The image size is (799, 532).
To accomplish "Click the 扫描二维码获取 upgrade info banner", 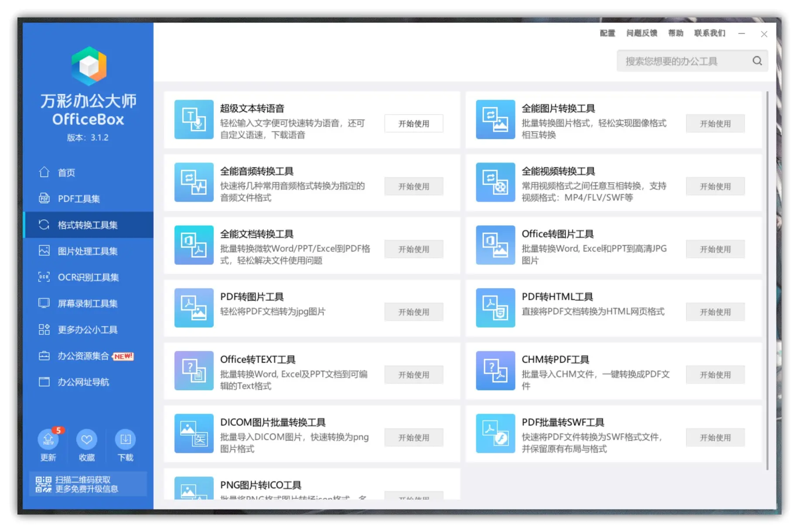I will click(88, 484).
